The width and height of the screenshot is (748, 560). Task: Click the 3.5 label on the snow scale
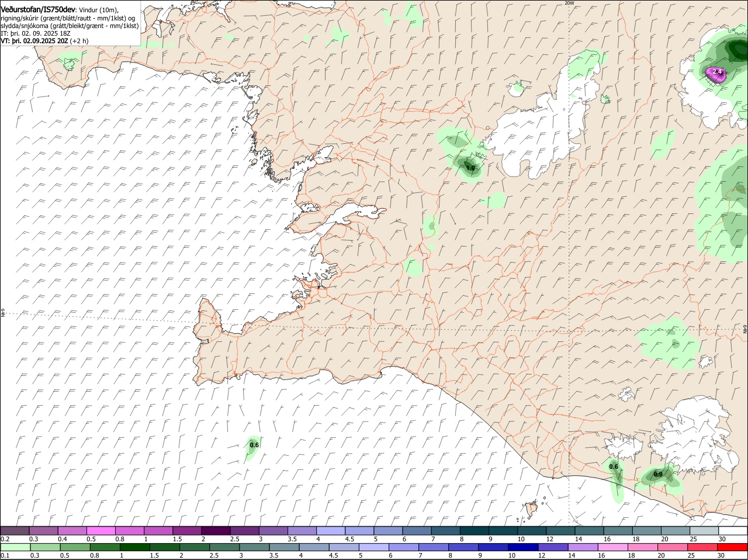(292, 538)
